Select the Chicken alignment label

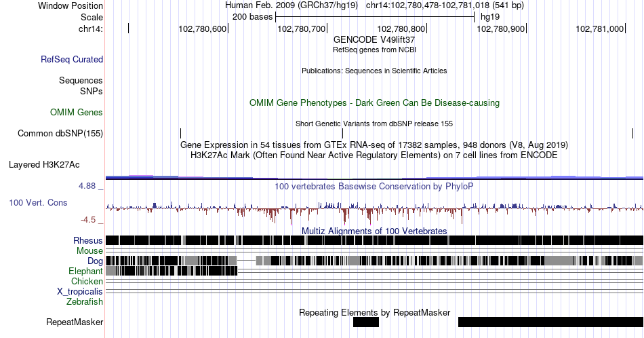click(x=87, y=281)
